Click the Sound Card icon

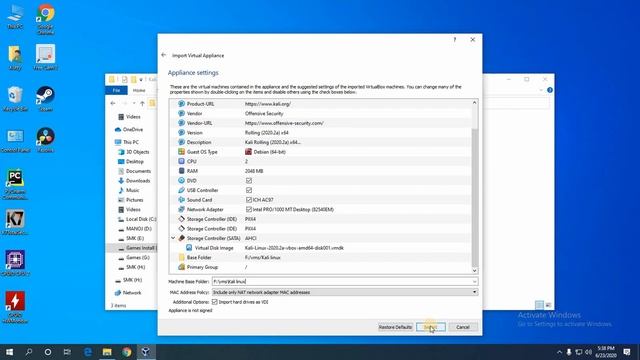[181, 200]
